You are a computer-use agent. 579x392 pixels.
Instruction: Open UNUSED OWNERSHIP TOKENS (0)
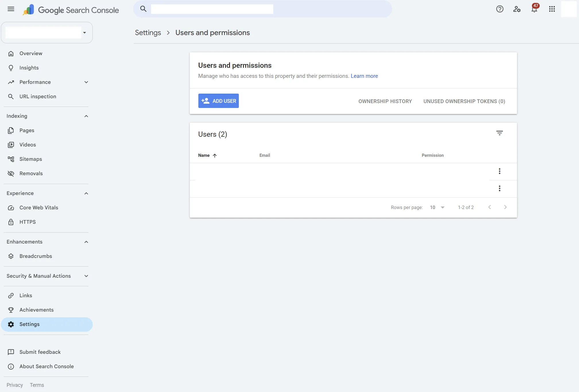[x=464, y=101]
